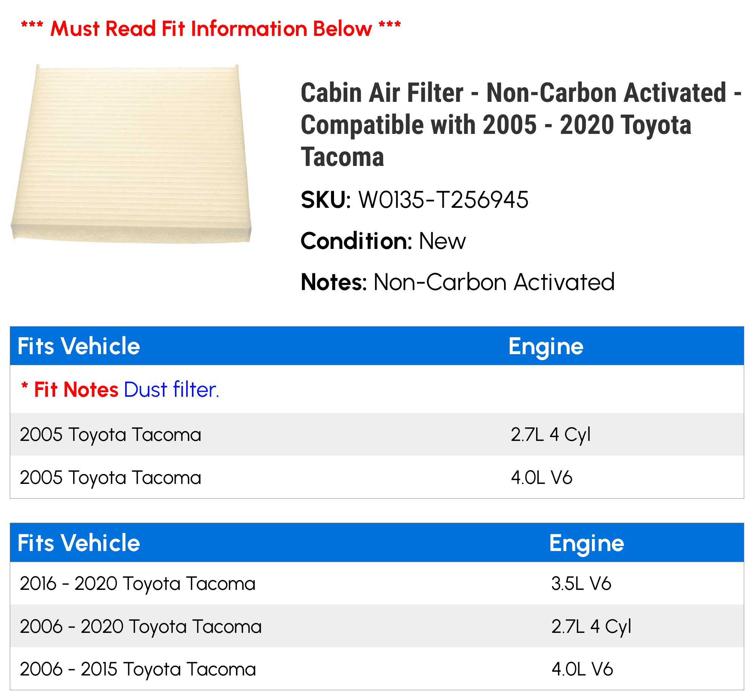This screenshot has height=700, width=754.
Task: Click the Condition: New label
Action: (x=383, y=241)
